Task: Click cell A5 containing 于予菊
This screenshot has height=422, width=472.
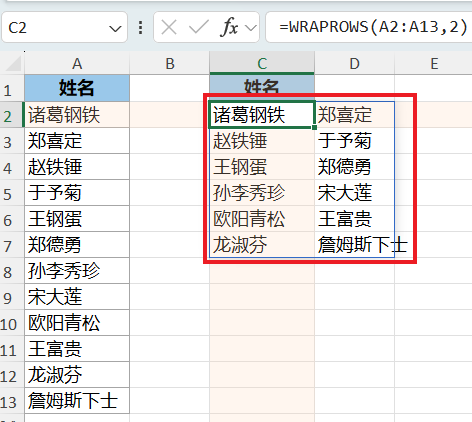Action: [77, 193]
